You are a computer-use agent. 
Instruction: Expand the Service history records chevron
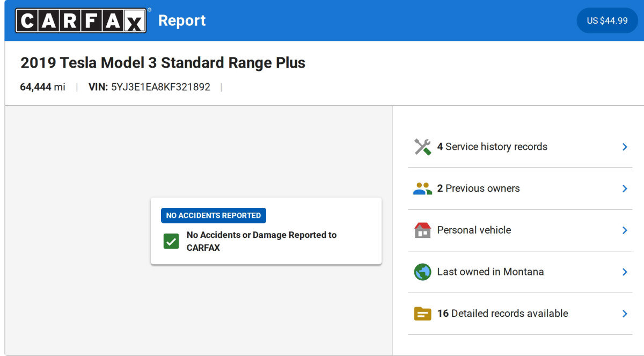pyautogui.click(x=625, y=147)
